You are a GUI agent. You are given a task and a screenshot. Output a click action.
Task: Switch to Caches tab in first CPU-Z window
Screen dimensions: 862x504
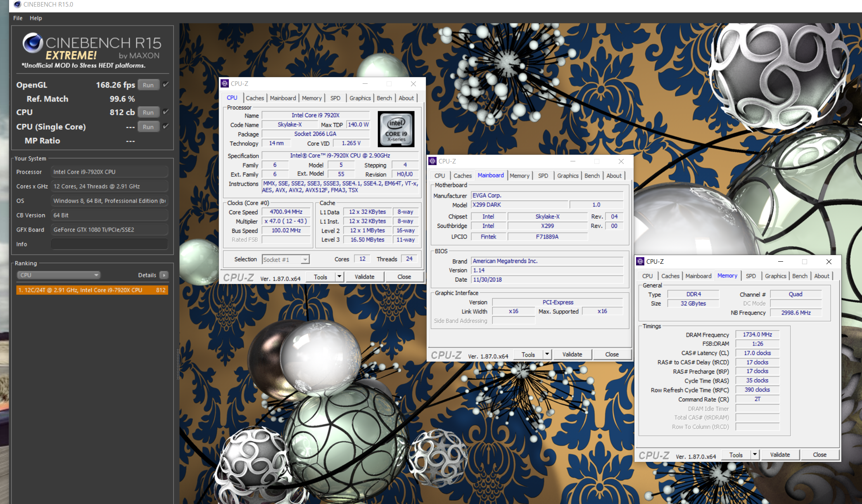click(255, 98)
